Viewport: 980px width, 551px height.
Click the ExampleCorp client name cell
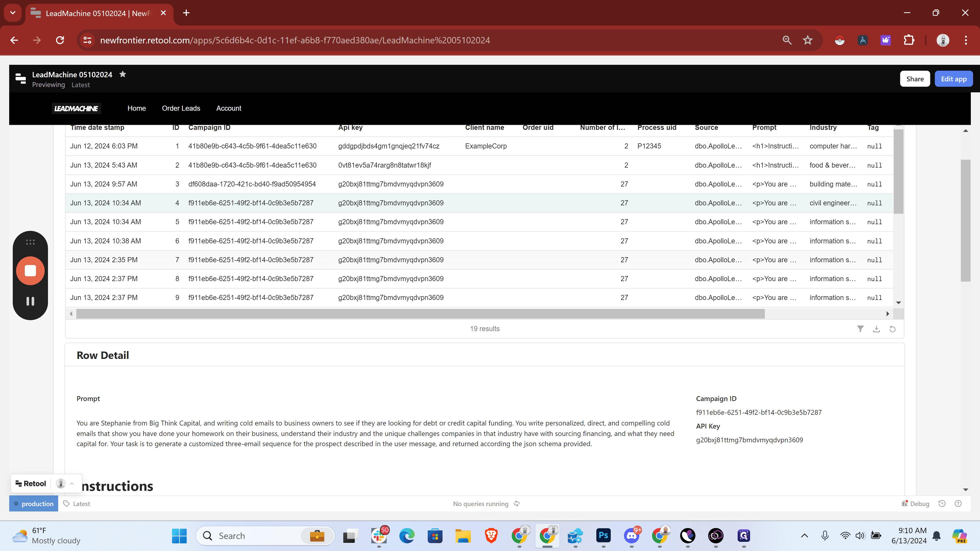(x=486, y=146)
